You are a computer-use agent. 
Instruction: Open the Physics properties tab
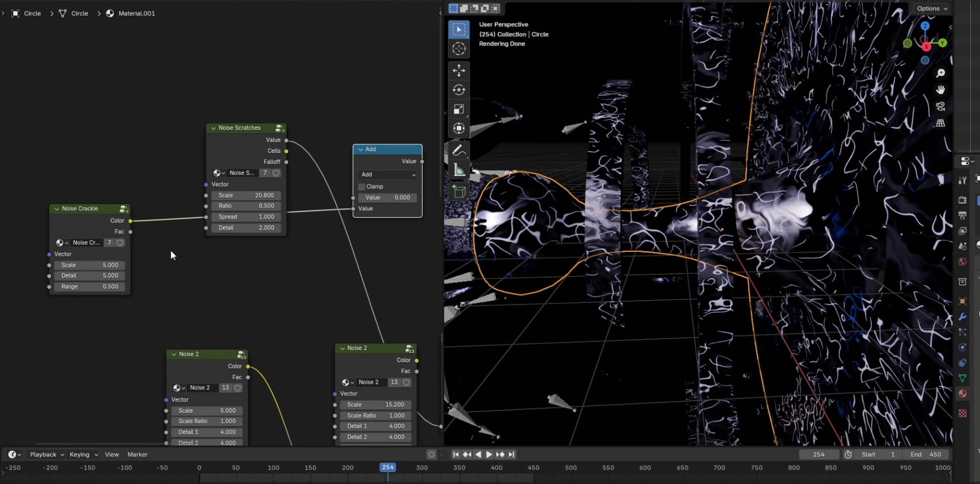(962, 347)
